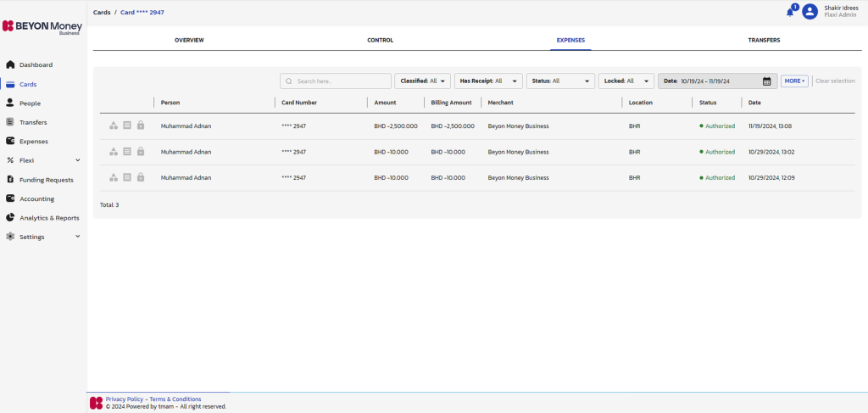The height and width of the screenshot is (413, 868).
Task: Open the Terms & Conditions link
Action: [175, 399]
